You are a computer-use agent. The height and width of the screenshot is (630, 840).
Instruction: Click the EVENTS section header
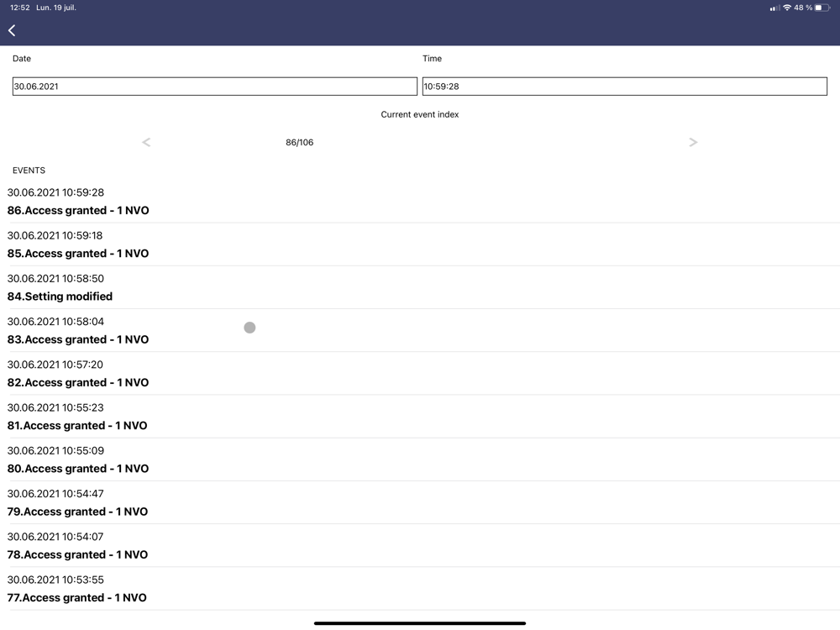click(29, 171)
